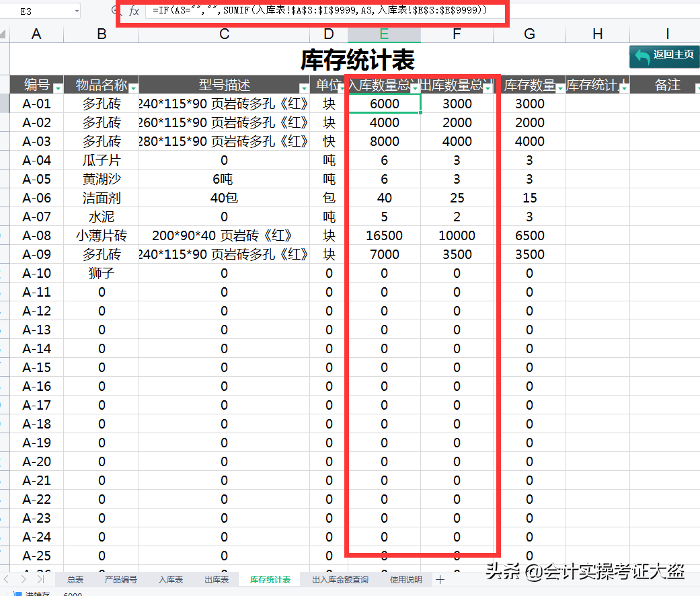Click the 洁面剂 item name cell
The height and width of the screenshot is (596, 700).
[x=102, y=198]
